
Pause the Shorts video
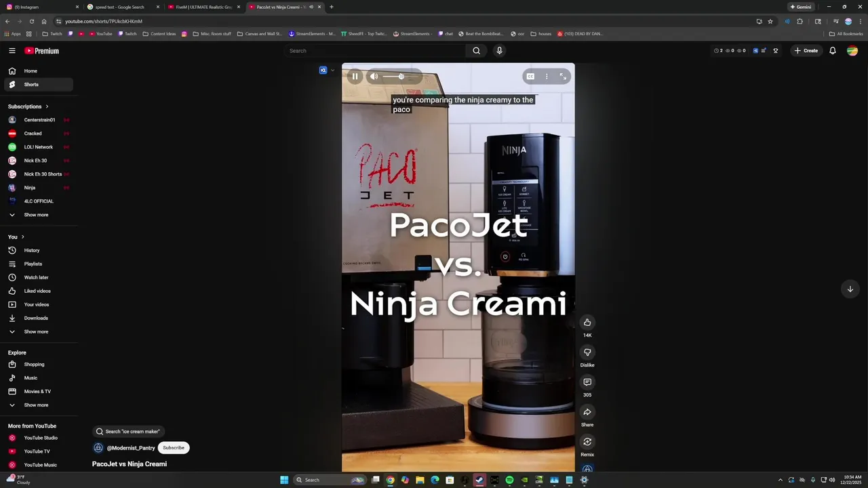pos(355,77)
